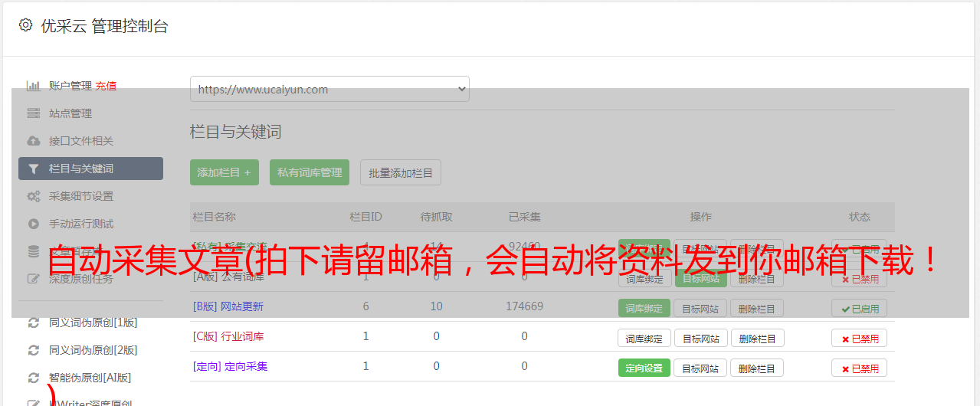Click 目标网站 in the 定向采集 row
980x406 pixels.
pyautogui.click(x=700, y=368)
